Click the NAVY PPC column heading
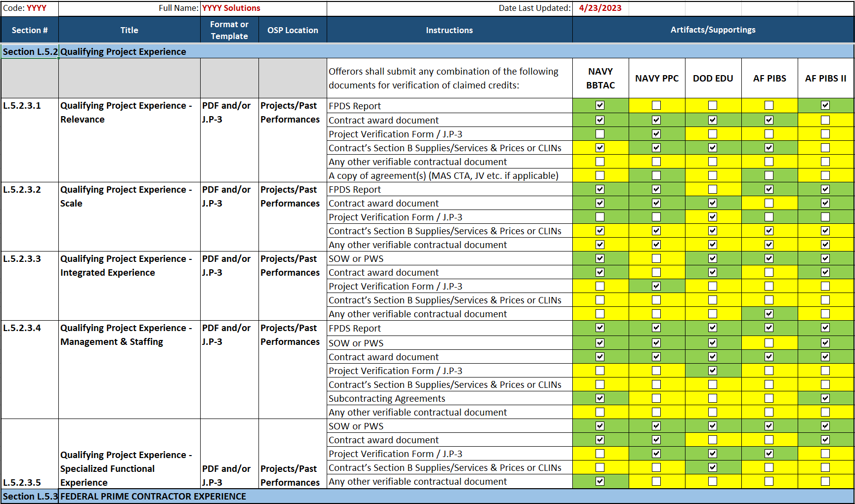This screenshot has height=504, width=855. 657,78
